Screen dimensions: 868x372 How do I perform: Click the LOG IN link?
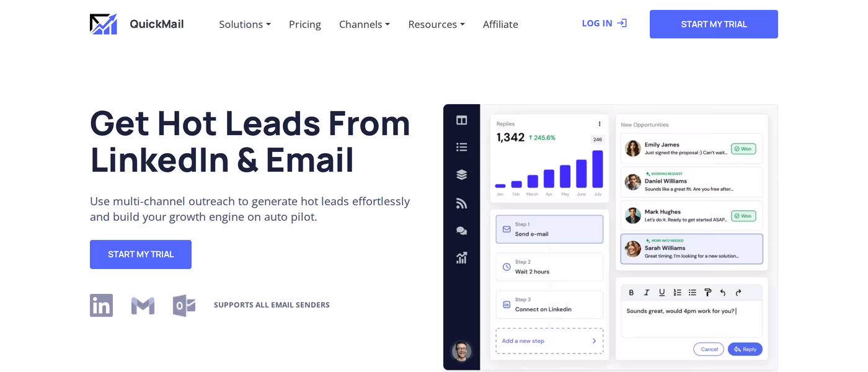pos(604,24)
